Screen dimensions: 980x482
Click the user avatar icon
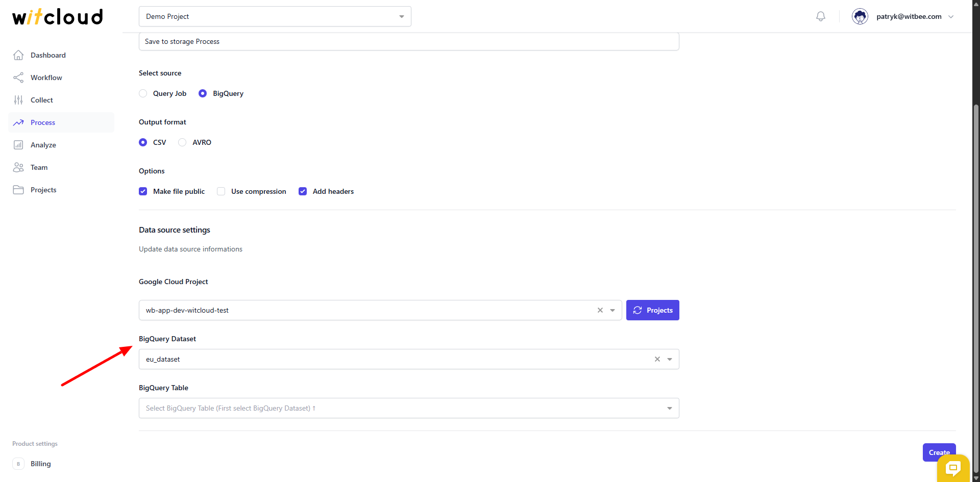click(x=860, y=16)
